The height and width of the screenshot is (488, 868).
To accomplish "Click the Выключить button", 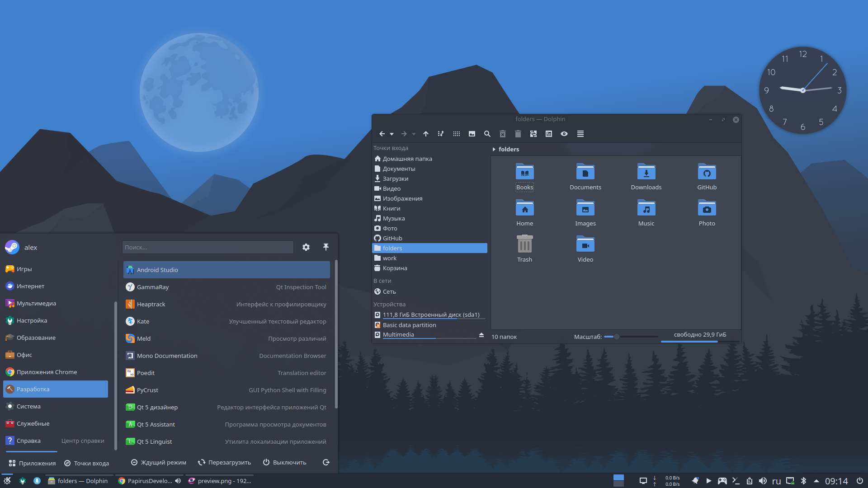I will coord(285,462).
